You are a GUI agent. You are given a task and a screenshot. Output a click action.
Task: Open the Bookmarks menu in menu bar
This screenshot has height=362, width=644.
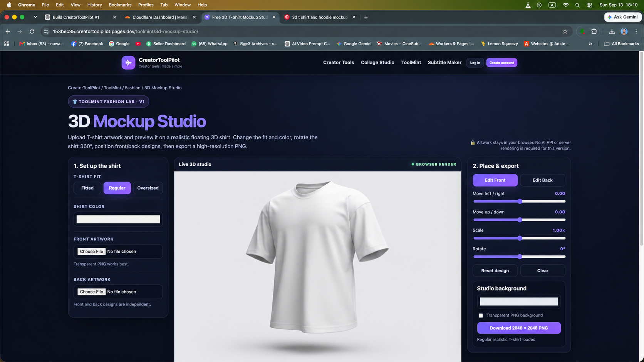(x=120, y=5)
